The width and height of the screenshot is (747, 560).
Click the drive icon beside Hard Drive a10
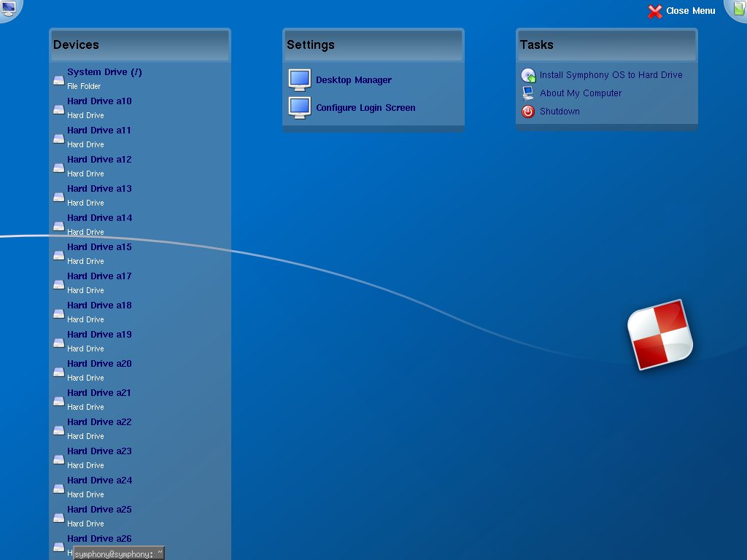click(x=58, y=109)
